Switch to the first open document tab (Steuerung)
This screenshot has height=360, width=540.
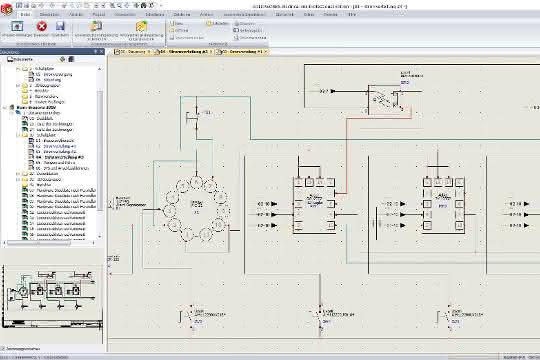point(133,51)
